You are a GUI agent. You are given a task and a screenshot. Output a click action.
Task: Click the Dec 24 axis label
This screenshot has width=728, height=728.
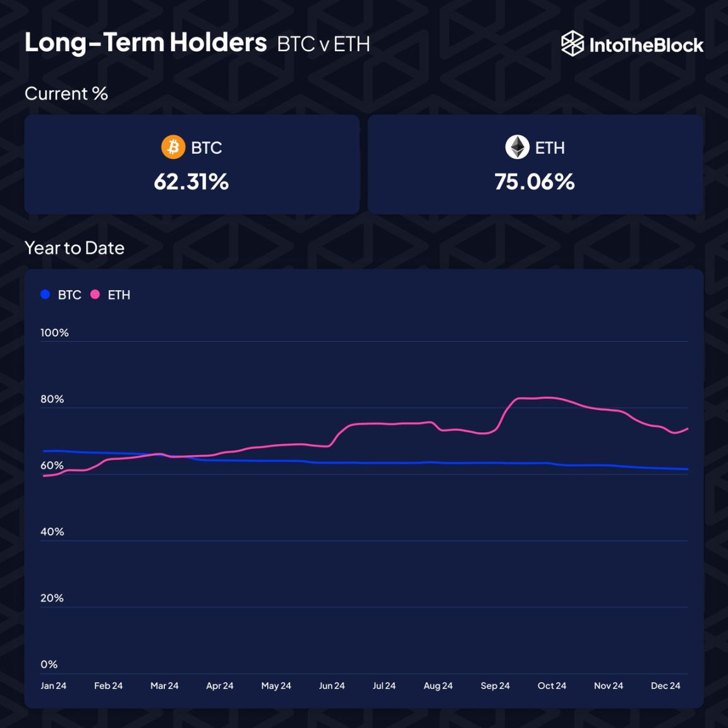665,686
